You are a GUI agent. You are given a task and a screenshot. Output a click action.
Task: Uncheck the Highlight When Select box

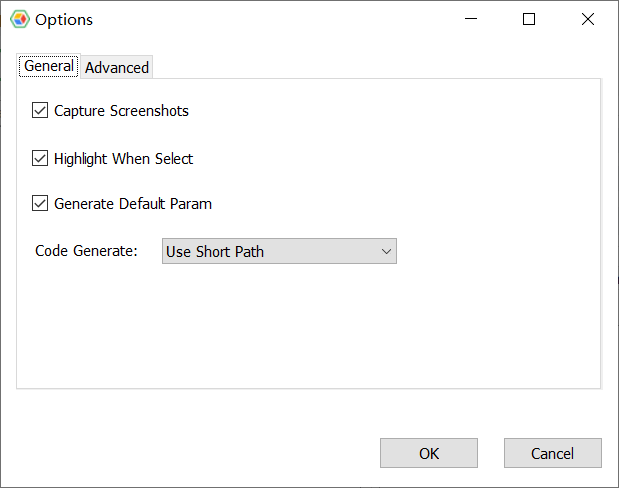pos(40,158)
